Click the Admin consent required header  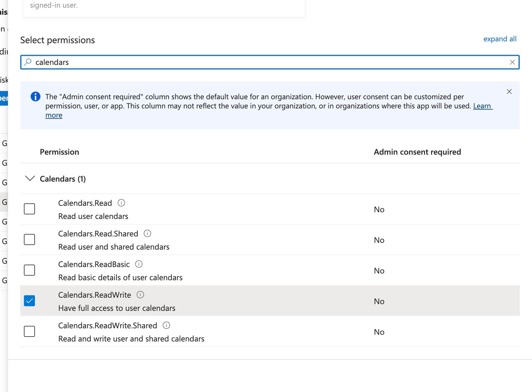tap(417, 152)
